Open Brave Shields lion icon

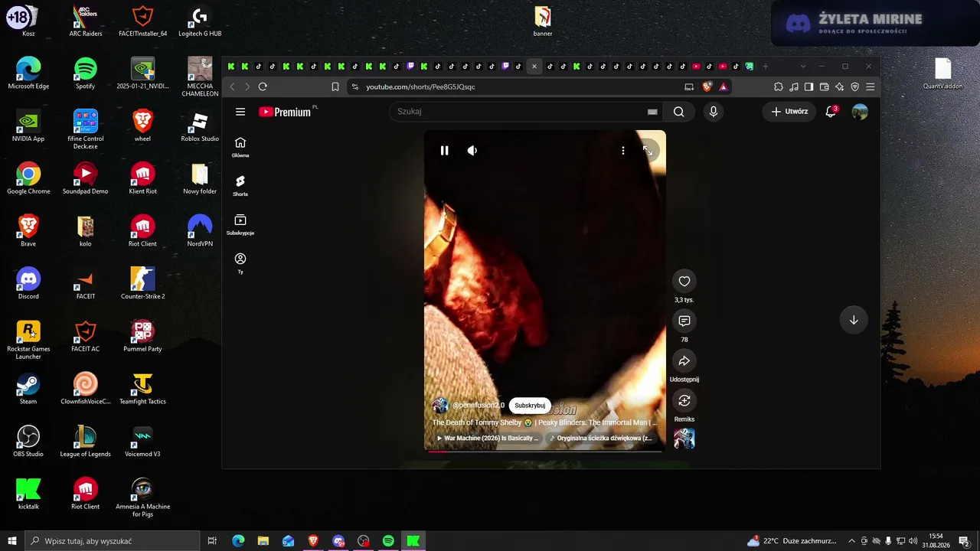pyautogui.click(x=707, y=87)
